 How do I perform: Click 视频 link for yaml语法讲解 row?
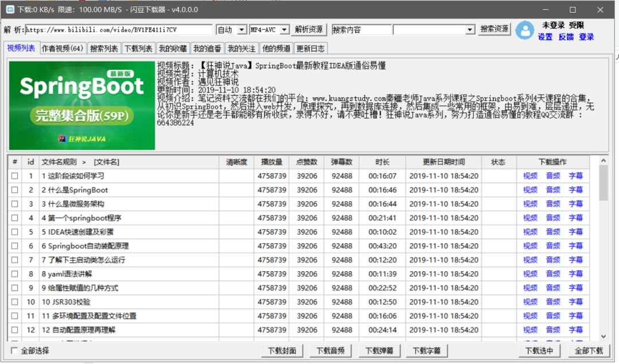click(x=530, y=274)
